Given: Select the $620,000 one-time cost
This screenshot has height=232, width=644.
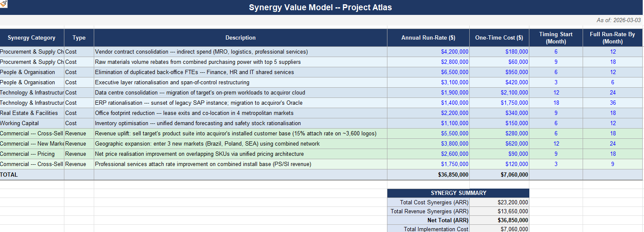Looking at the screenshot, I should (x=499, y=144).
